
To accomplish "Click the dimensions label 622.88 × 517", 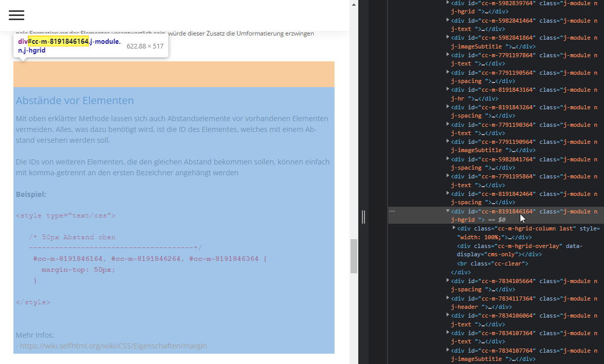I will pyautogui.click(x=144, y=46).
